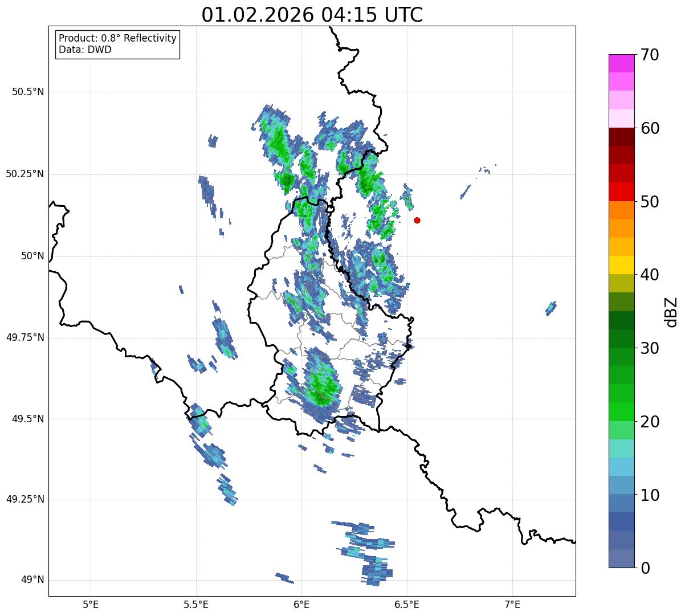Click the 49°N latitude label
This screenshot has width=685, height=616.
coord(32,580)
